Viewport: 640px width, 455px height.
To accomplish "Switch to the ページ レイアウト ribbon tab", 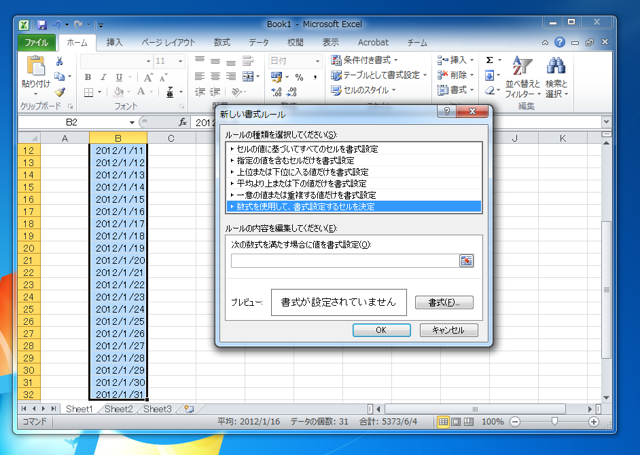I will pyautogui.click(x=168, y=42).
